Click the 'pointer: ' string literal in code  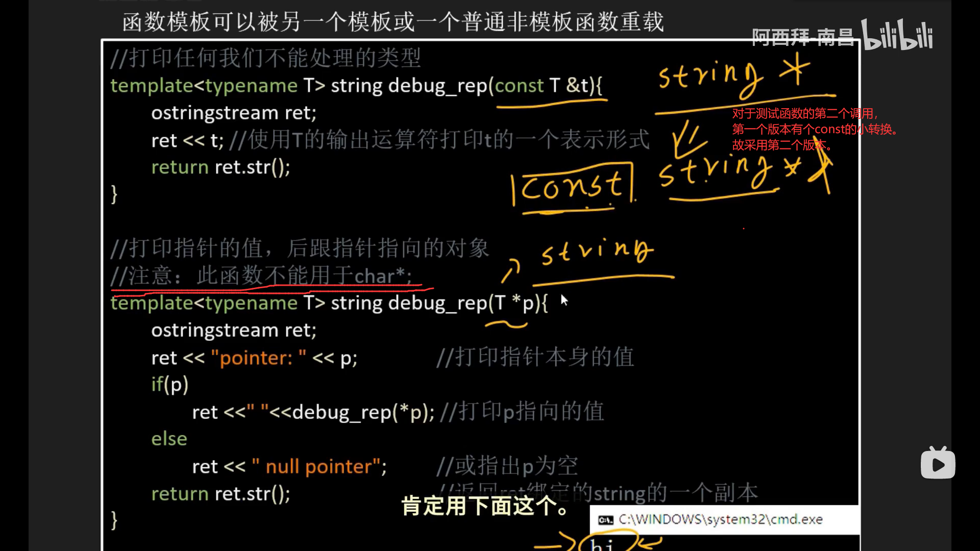point(258,358)
